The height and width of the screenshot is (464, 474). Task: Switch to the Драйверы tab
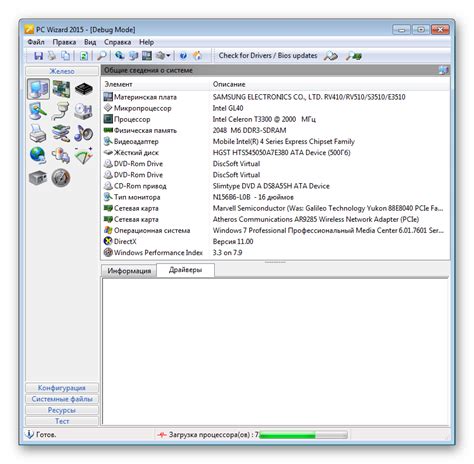coord(185,270)
